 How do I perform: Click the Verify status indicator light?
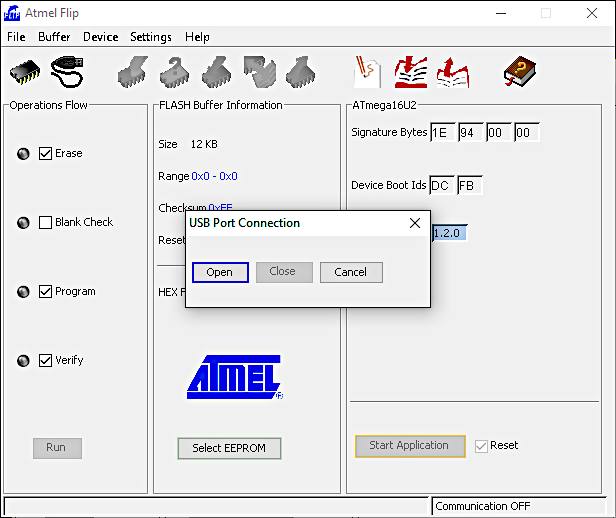(x=23, y=361)
